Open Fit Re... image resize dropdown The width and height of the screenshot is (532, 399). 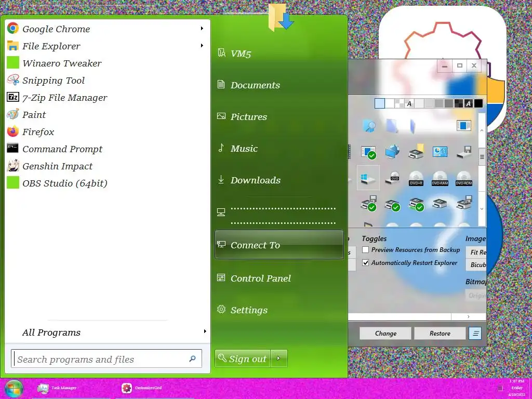tap(476, 252)
